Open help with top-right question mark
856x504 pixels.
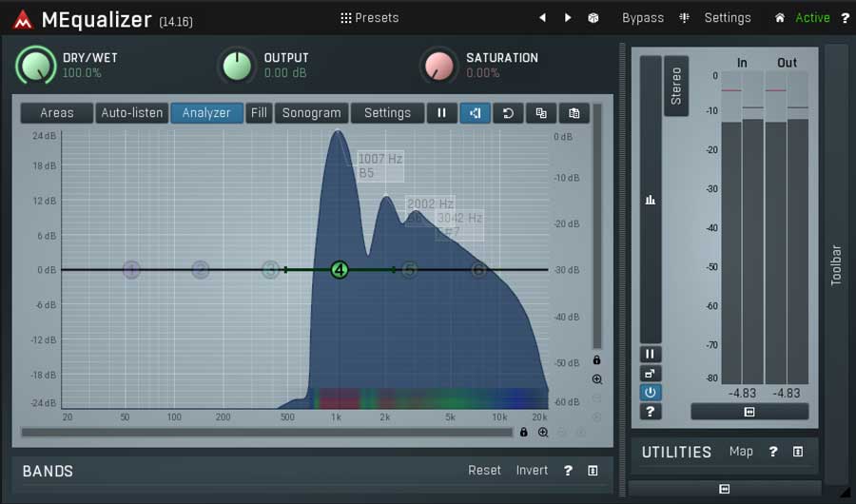(x=845, y=18)
